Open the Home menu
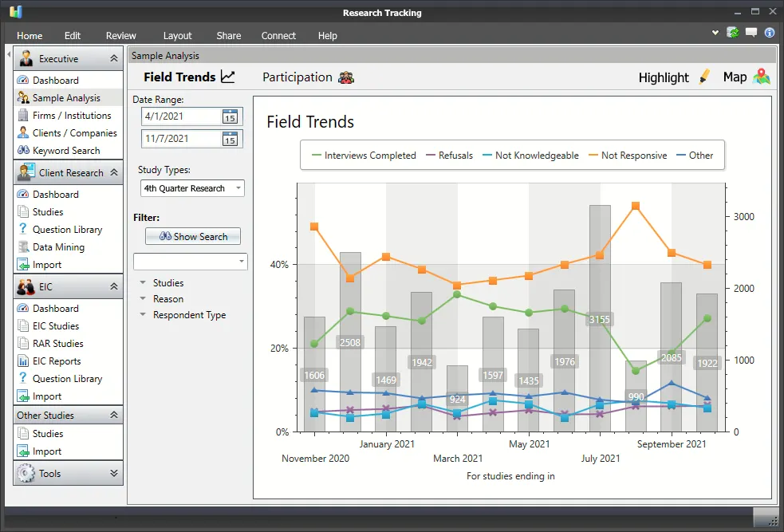The image size is (784, 532). tap(30, 36)
